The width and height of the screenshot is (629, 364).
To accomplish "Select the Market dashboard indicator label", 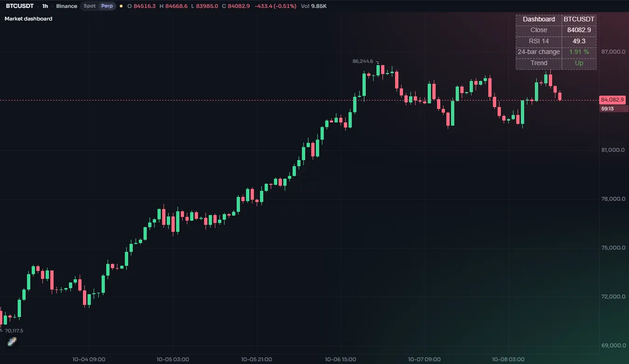I will tap(28, 19).
